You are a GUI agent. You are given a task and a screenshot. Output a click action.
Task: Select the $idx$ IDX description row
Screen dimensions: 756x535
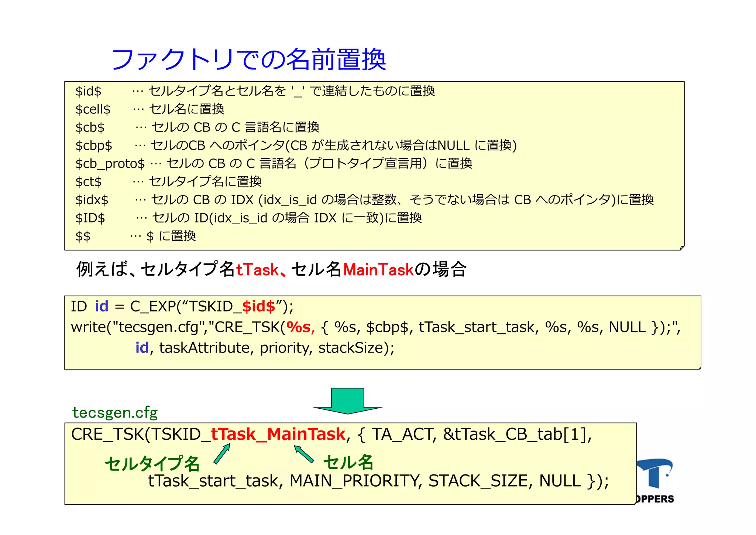pos(364,200)
